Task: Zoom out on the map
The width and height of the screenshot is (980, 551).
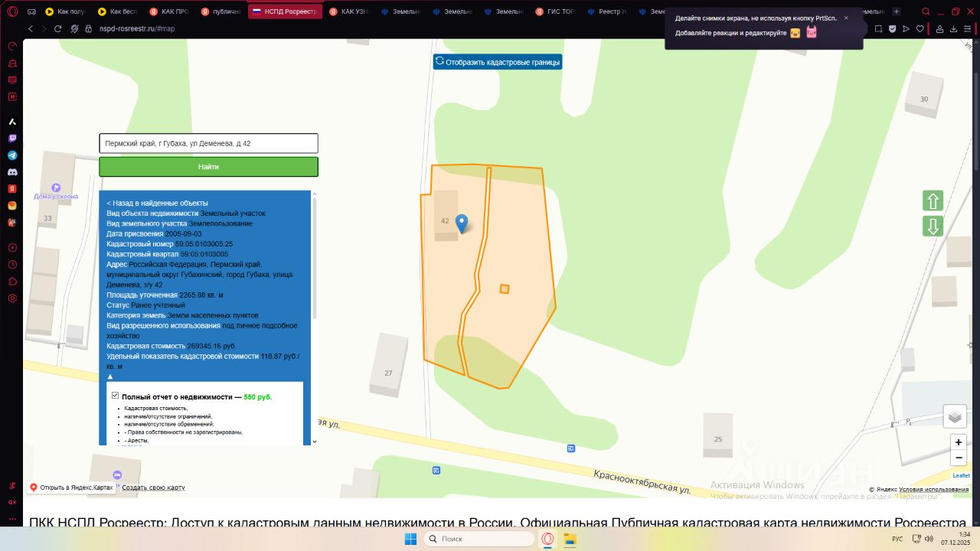Action: [x=959, y=458]
